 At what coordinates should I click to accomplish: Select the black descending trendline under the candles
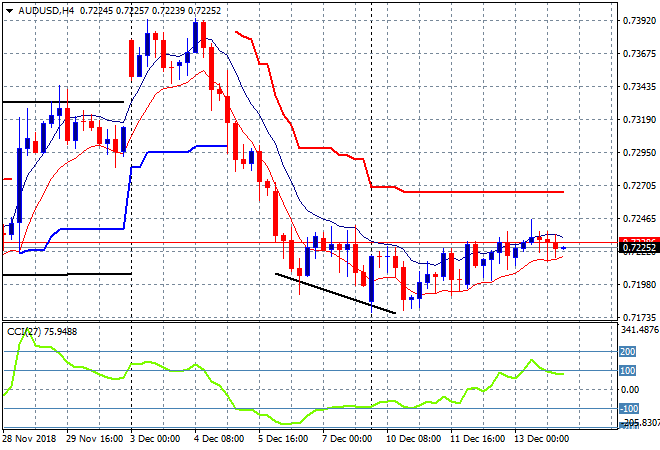pyautogui.click(x=335, y=293)
